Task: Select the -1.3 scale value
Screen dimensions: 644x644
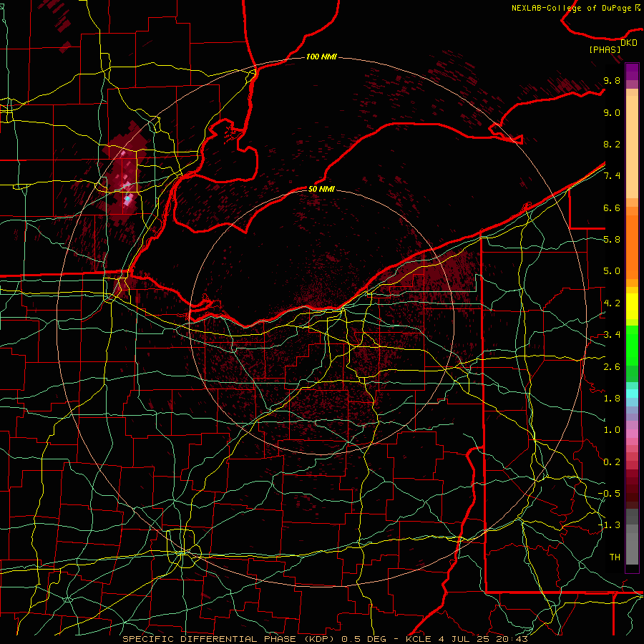Action: click(x=609, y=525)
